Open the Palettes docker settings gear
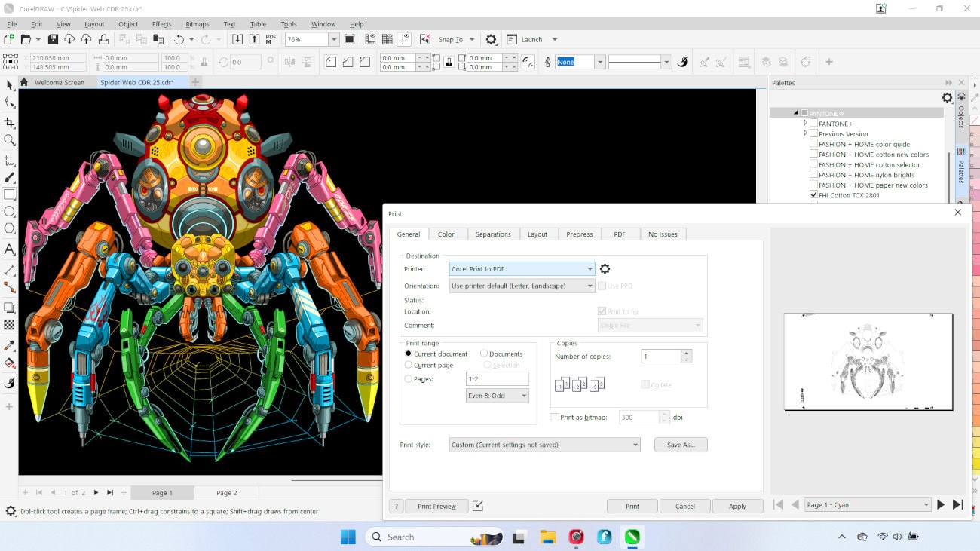 [948, 98]
